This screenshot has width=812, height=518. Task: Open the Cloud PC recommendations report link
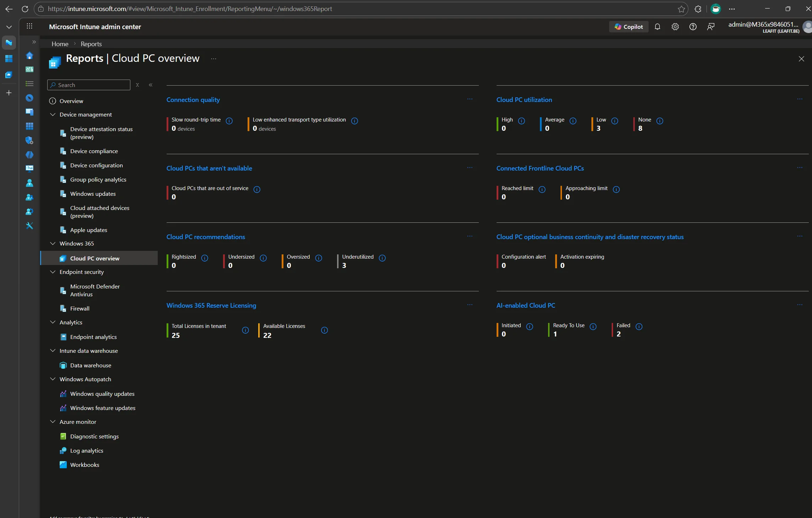[x=206, y=237]
